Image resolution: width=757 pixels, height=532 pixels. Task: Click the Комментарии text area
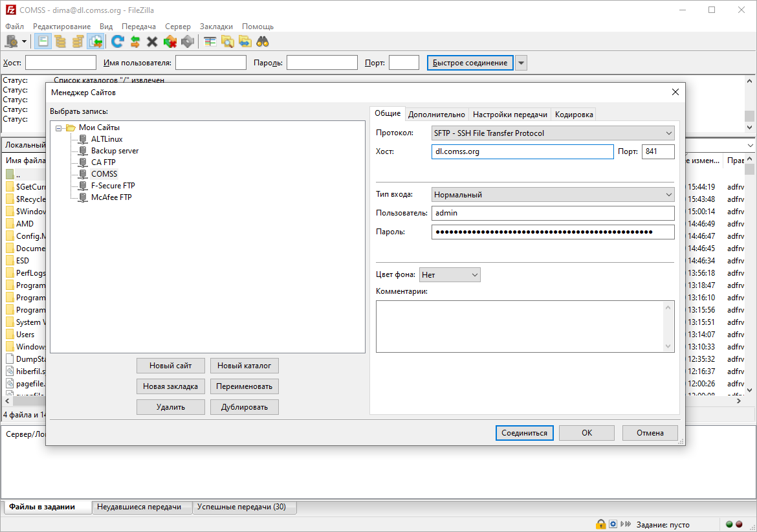(x=525, y=327)
